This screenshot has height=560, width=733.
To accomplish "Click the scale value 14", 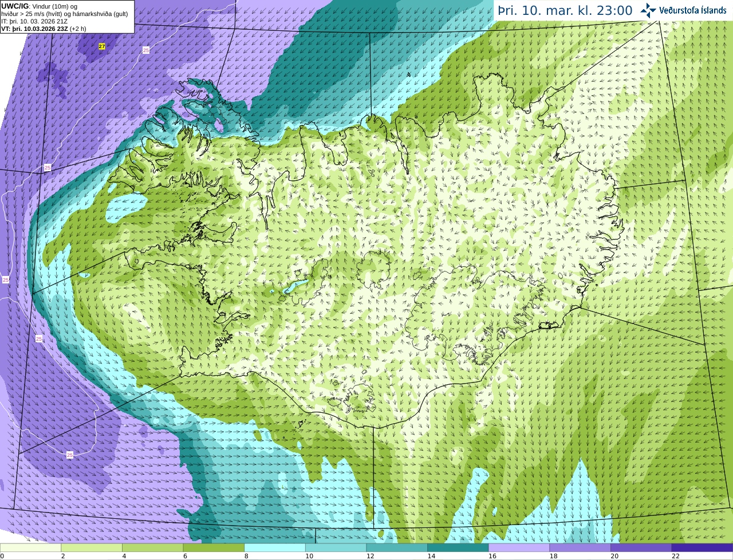I will coord(431,556).
